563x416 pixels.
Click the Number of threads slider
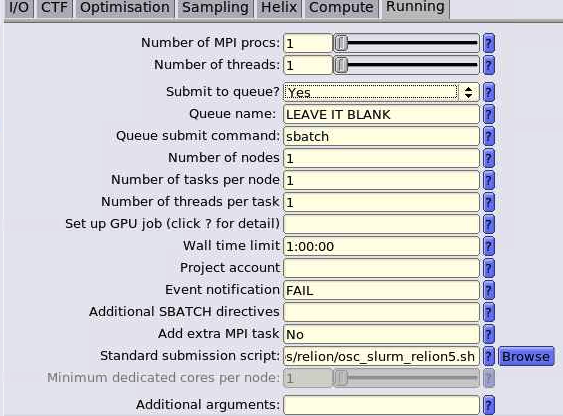(x=406, y=65)
